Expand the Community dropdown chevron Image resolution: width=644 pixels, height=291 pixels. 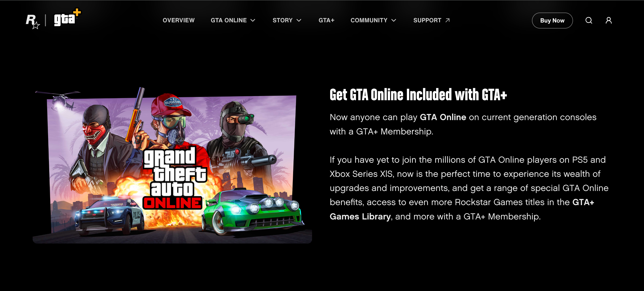393,21
